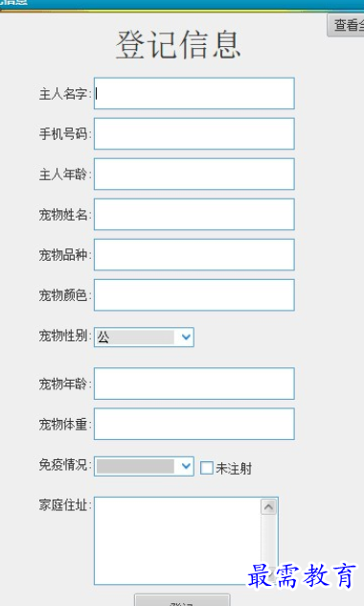Click the 登记 submit button at bottom
This screenshot has width=364, height=606.
click(x=182, y=601)
